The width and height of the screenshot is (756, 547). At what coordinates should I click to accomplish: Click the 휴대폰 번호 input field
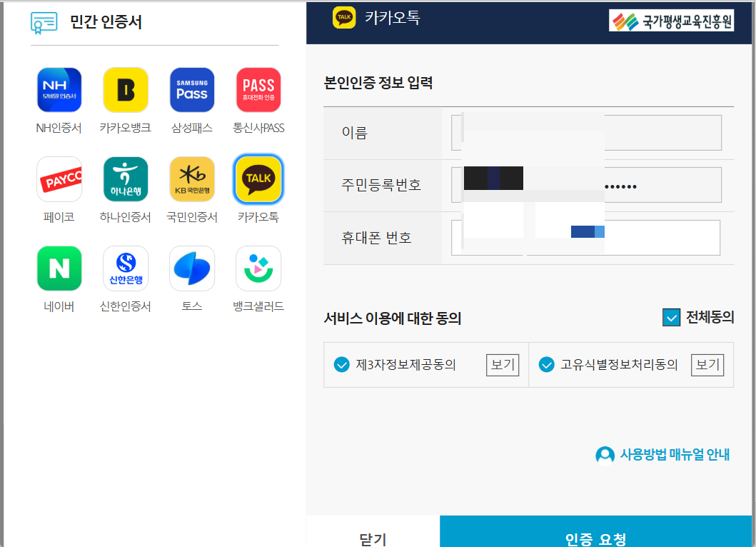click(586, 238)
